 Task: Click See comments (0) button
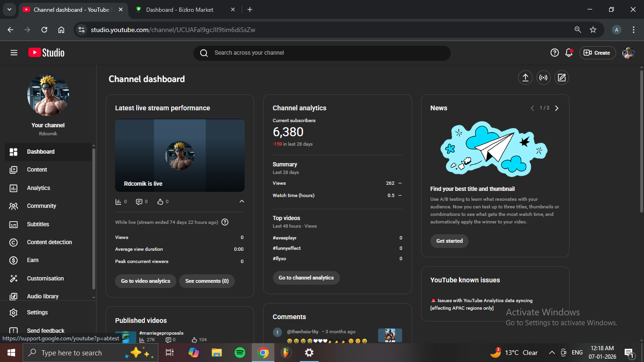[206, 281]
